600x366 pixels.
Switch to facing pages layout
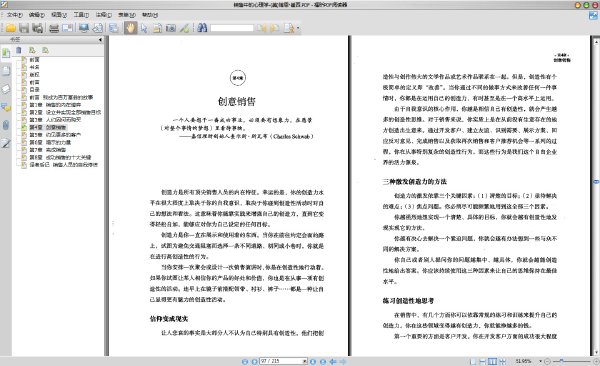pyautogui.click(x=492, y=361)
